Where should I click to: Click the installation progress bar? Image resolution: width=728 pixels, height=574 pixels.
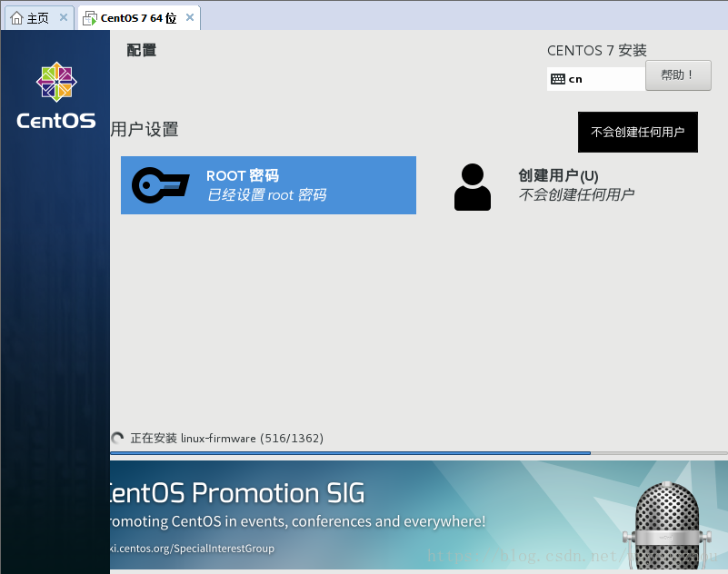point(418,453)
